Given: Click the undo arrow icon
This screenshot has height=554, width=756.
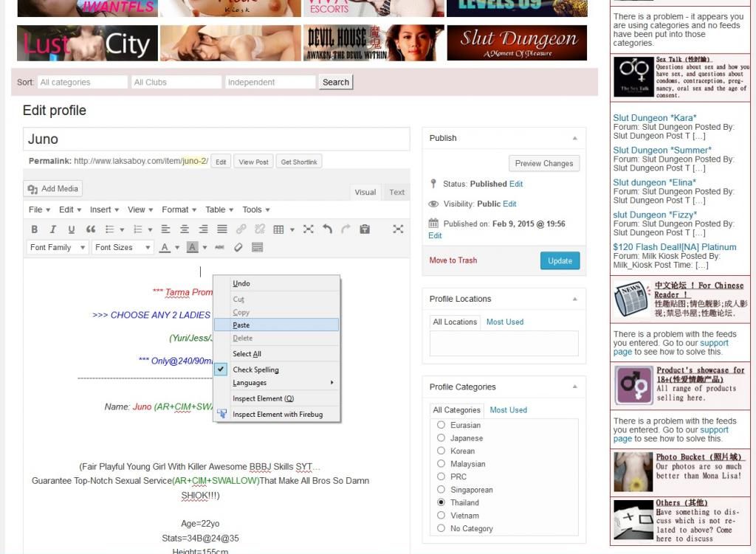Looking at the screenshot, I should 327,229.
